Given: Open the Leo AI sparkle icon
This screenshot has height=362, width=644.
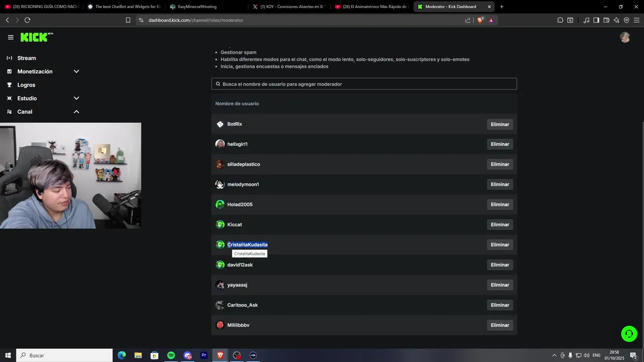Looking at the screenshot, I should (x=616, y=20).
